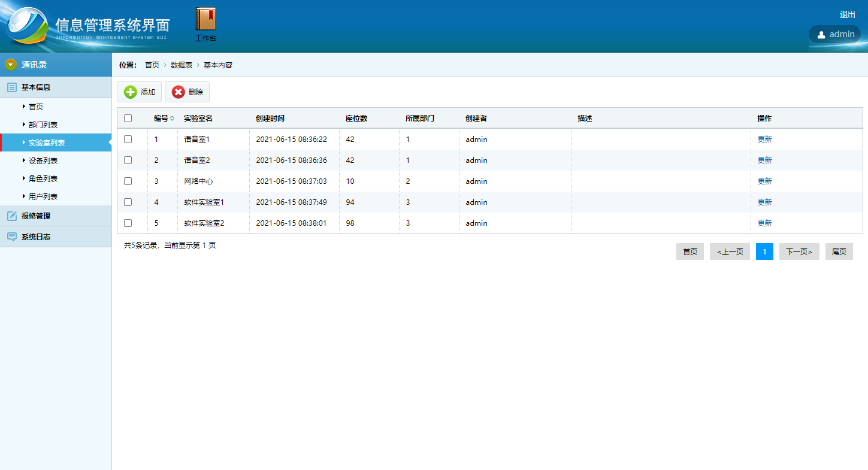The image size is (868, 470).
Task: Toggle the select-all header checkbox
Action: pos(128,119)
